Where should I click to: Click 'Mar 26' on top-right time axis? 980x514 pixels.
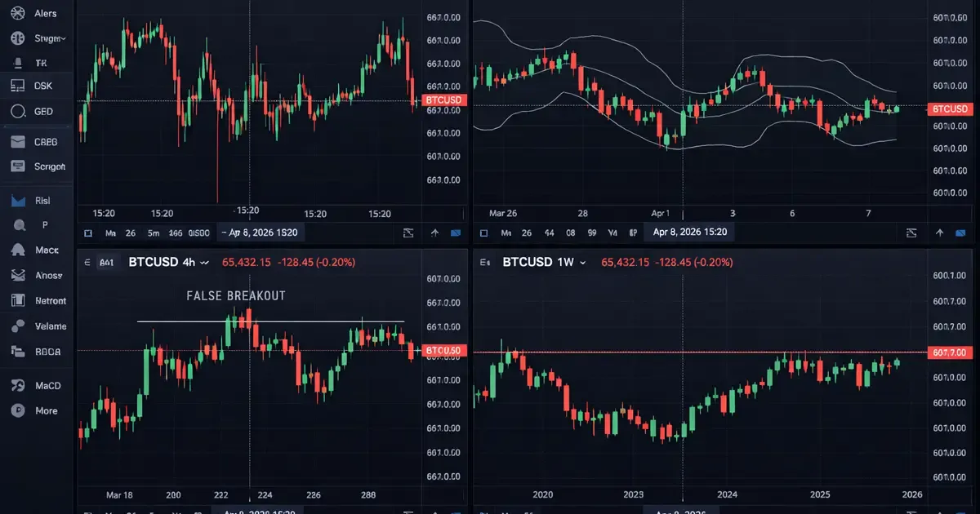click(x=504, y=213)
